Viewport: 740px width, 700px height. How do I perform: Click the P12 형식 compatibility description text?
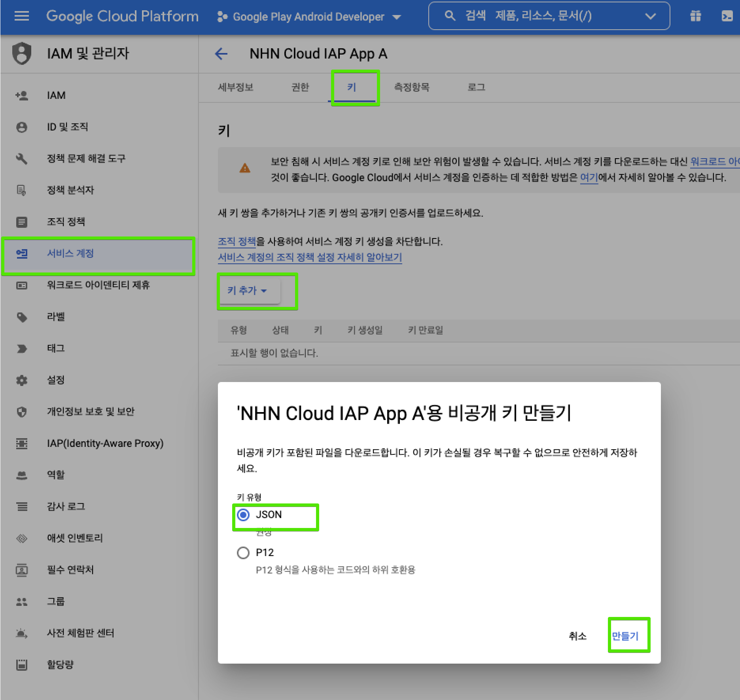(335, 570)
